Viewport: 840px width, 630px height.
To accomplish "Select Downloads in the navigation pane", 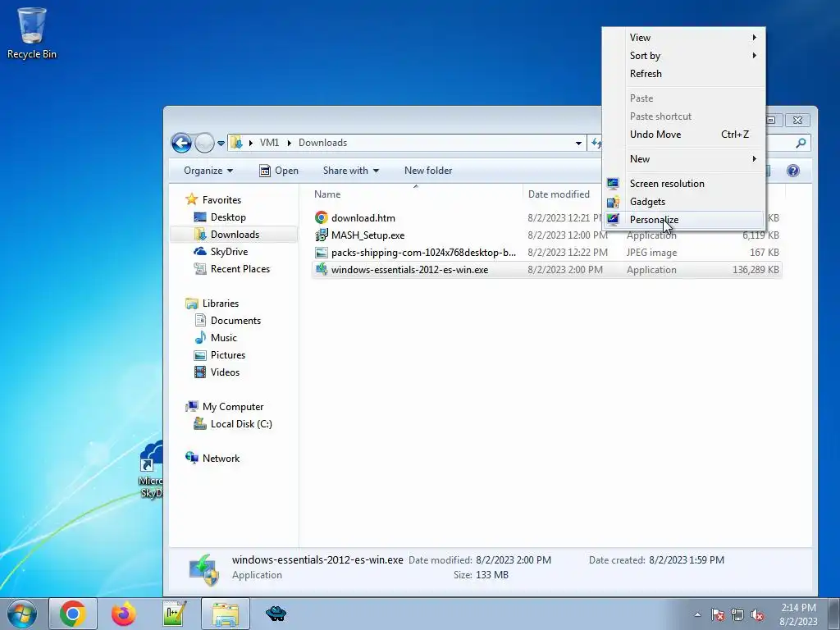I will pyautogui.click(x=234, y=234).
